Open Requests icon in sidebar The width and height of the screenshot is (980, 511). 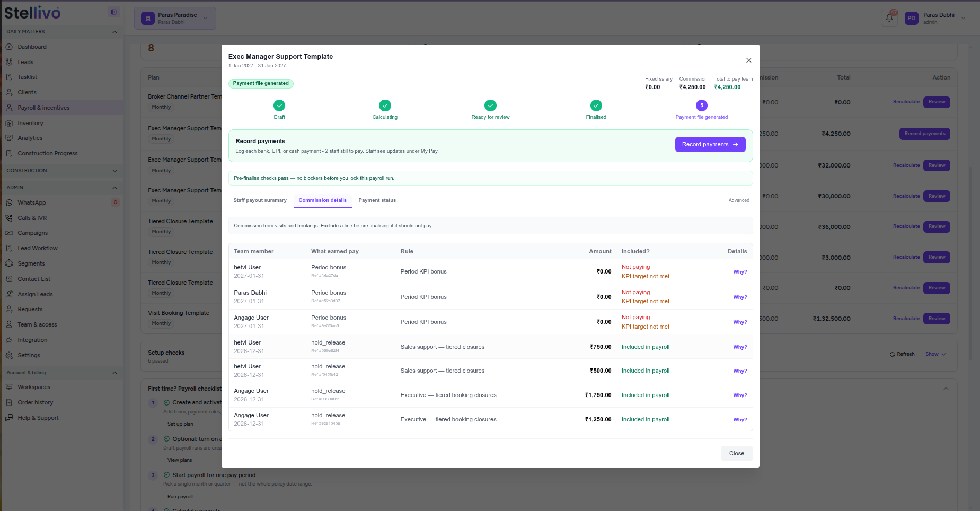click(x=9, y=309)
